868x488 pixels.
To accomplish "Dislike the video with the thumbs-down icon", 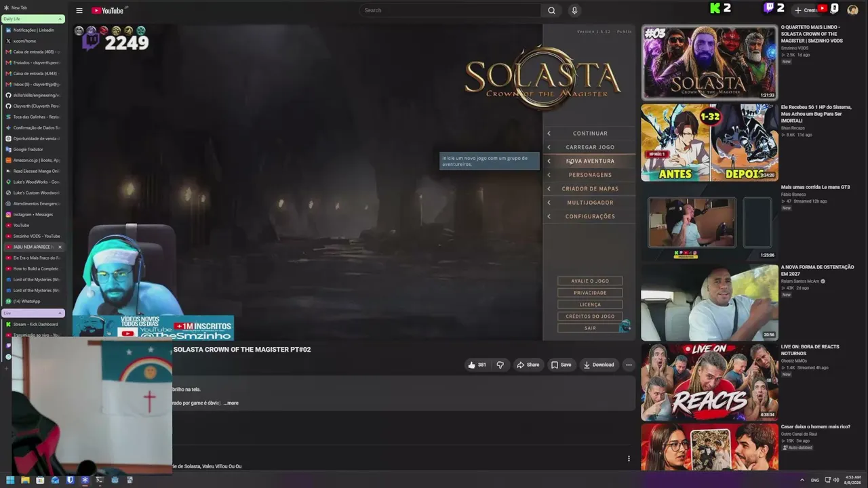I will click(500, 365).
